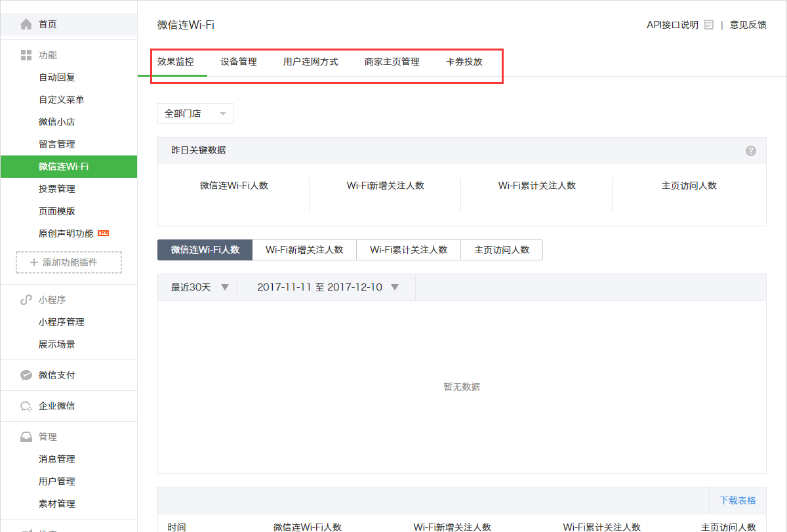Click the NEW badge beside 原创声明功能
The height and width of the screenshot is (532, 787).
(103, 233)
